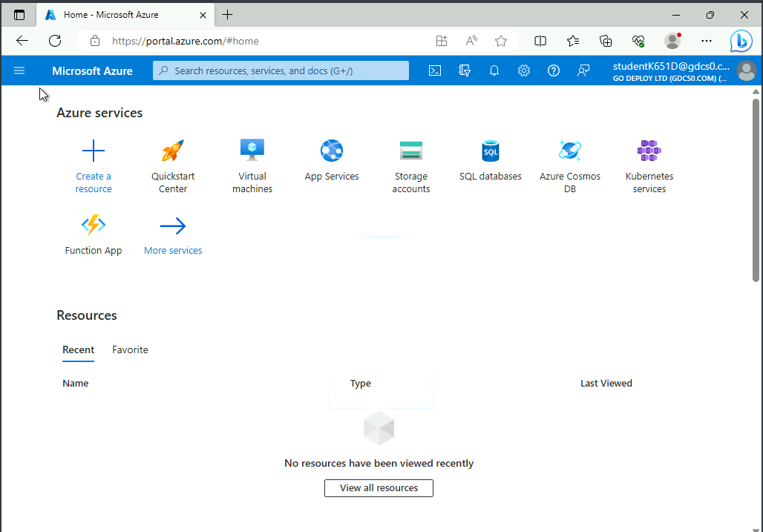Click the Quickstart Center rocket icon

pyautogui.click(x=173, y=151)
